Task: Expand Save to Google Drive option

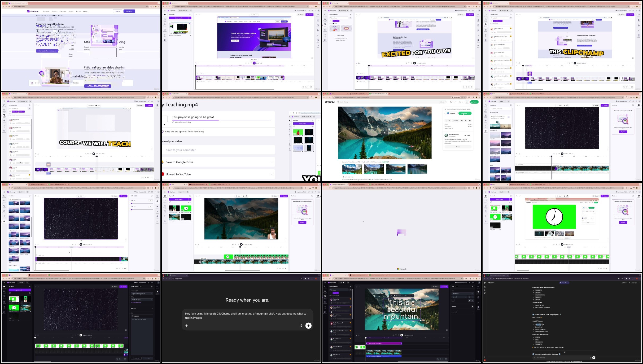Action: coord(271,162)
